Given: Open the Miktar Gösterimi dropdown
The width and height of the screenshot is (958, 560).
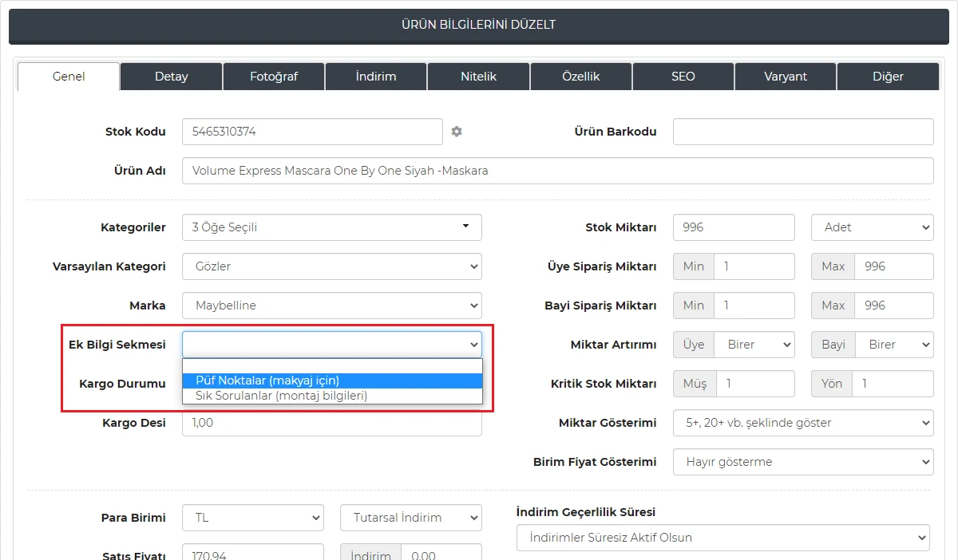Looking at the screenshot, I should [x=803, y=423].
